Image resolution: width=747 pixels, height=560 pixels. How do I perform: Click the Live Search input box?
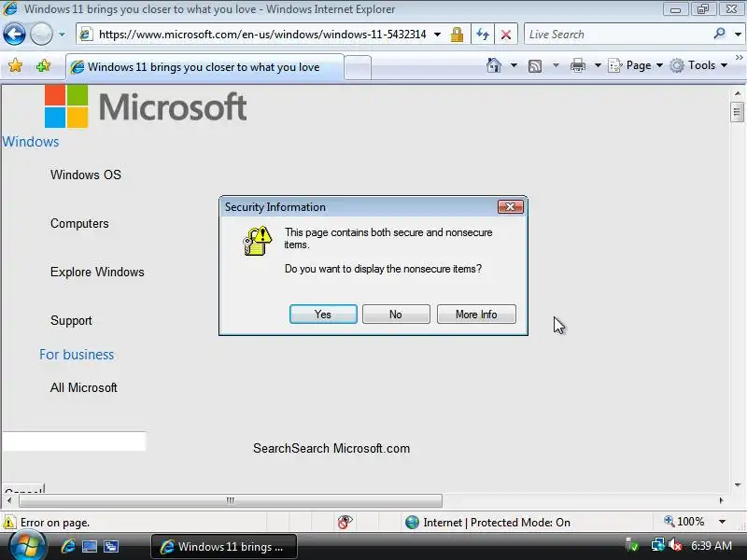point(617,35)
